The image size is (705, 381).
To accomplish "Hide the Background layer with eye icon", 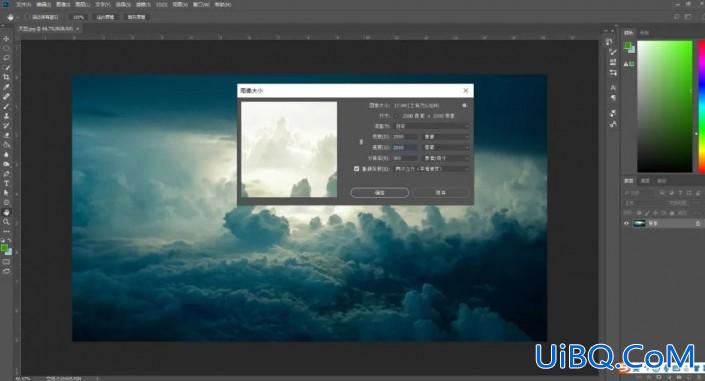I will 626,224.
